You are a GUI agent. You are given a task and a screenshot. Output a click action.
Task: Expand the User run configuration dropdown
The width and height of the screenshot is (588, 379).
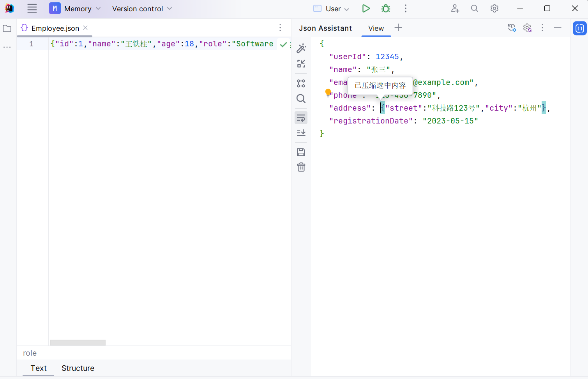click(332, 9)
